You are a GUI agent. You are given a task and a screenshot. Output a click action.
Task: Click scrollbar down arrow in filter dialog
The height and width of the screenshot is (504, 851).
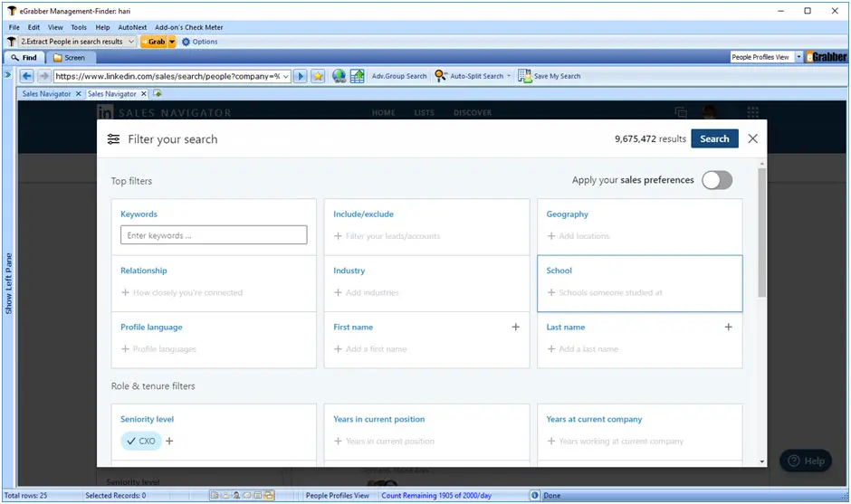point(762,461)
